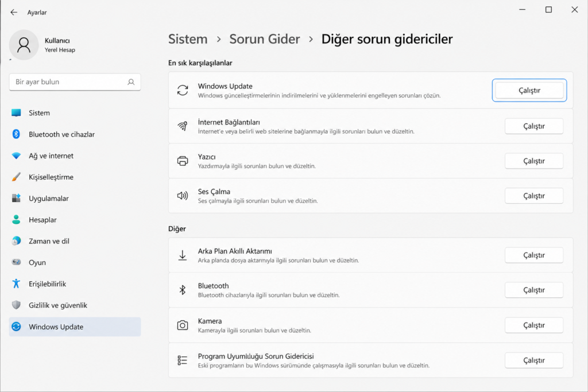Click Arka planda dosya aktarmıyla description text
Image resolution: width=588 pixels, height=392 pixels.
point(278,261)
